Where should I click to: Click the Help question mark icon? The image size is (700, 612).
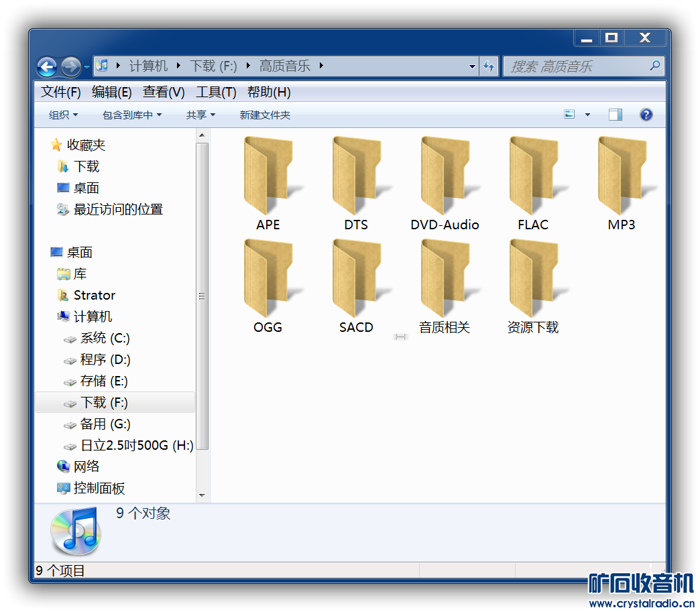646,115
